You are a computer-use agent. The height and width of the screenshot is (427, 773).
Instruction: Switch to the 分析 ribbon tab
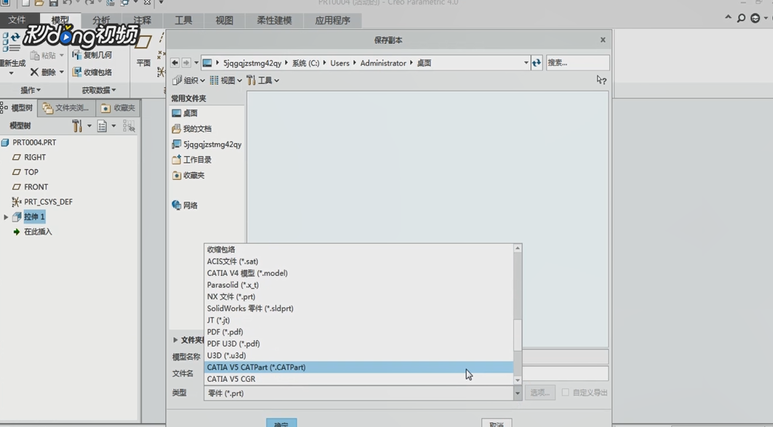pos(101,20)
